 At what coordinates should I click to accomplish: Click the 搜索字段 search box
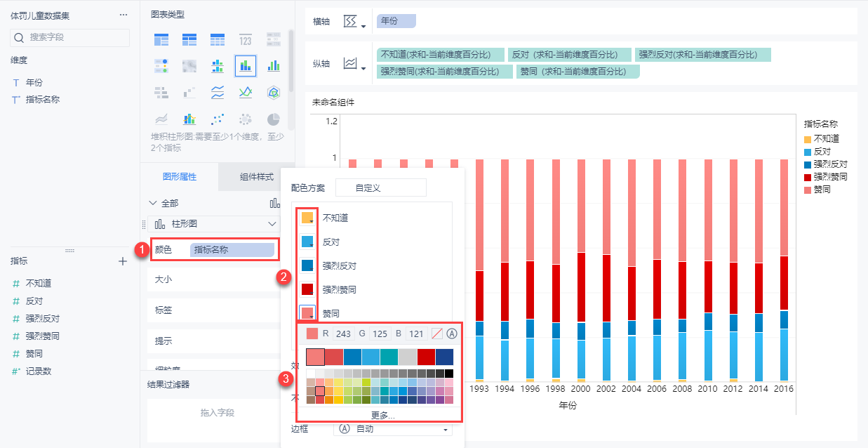pyautogui.click(x=70, y=37)
